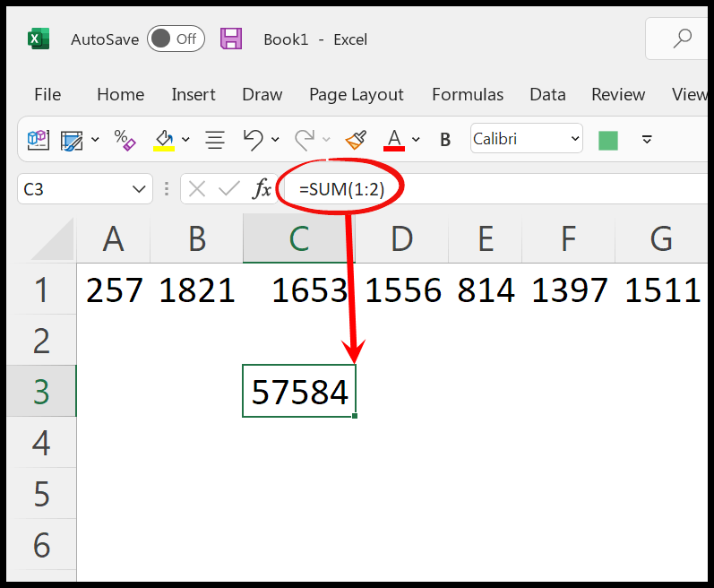Viewport: 714px width, 588px height.
Task: Open the Home tab
Action: [121, 94]
